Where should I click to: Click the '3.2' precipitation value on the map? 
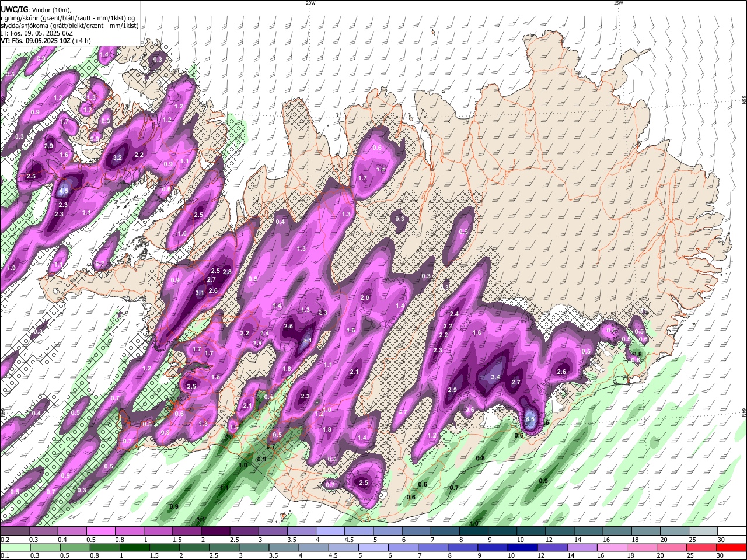117,157
